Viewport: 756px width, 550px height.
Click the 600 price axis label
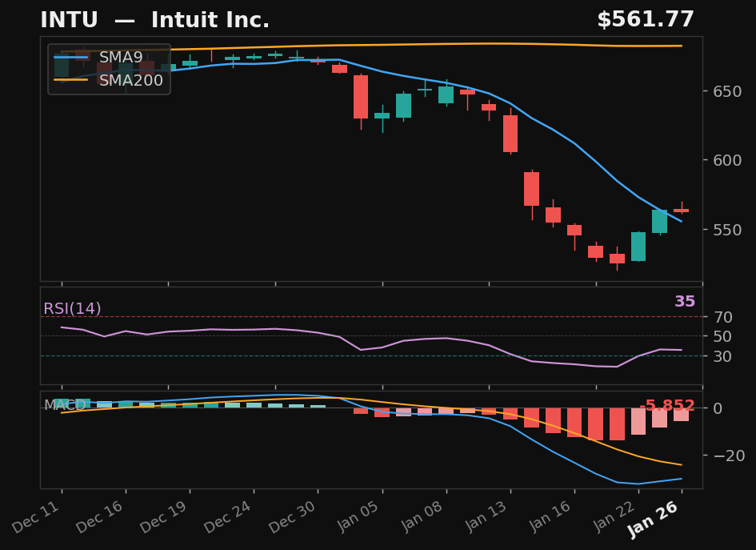coord(727,160)
